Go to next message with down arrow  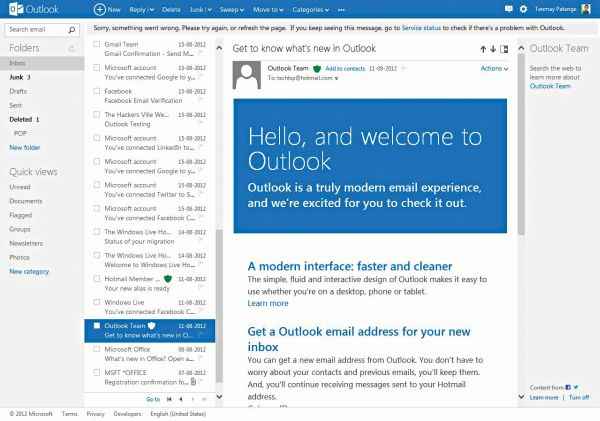coord(493,49)
